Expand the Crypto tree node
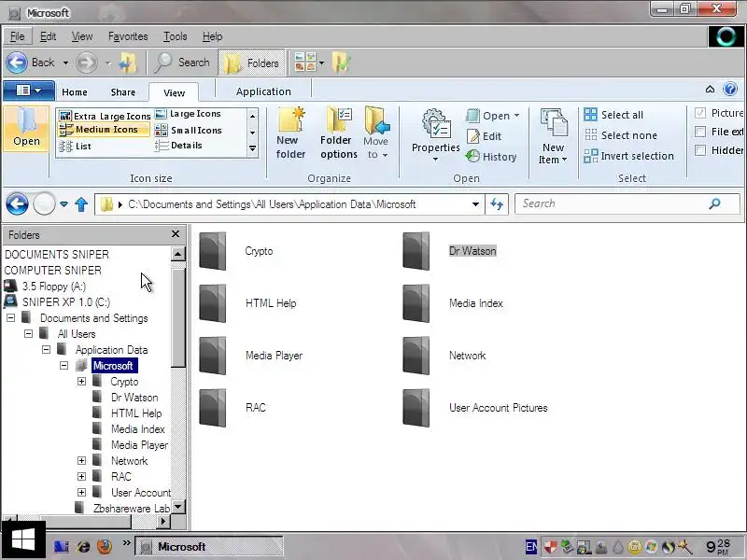Screen dimensions: 747x560 (x=81, y=382)
